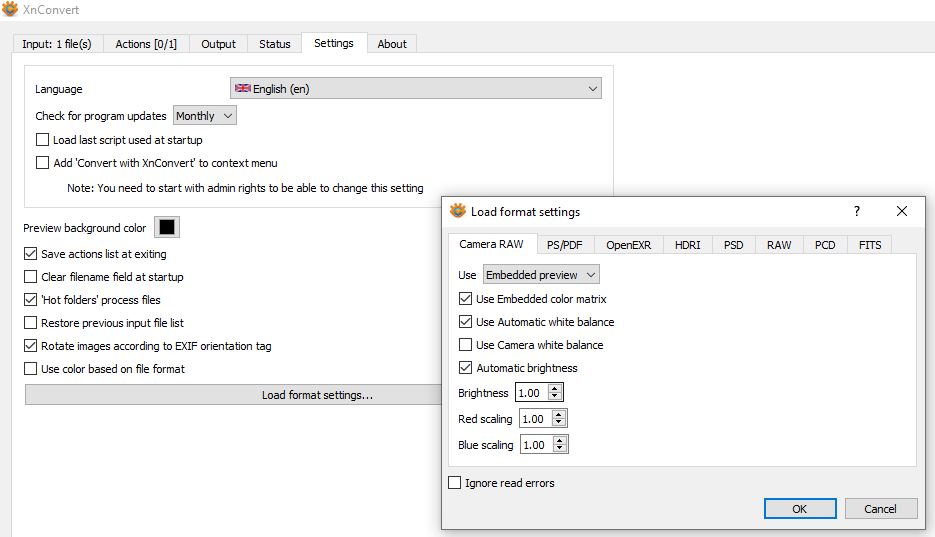Expand the update check Monthly dropdown

point(205,116)
